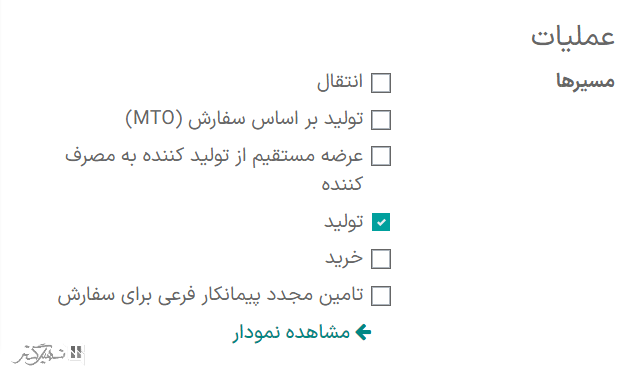The height and width of the screenshot is (378, 643).
Task: Tick the checkbox beside the MTO route
Action: click(381, 120)
